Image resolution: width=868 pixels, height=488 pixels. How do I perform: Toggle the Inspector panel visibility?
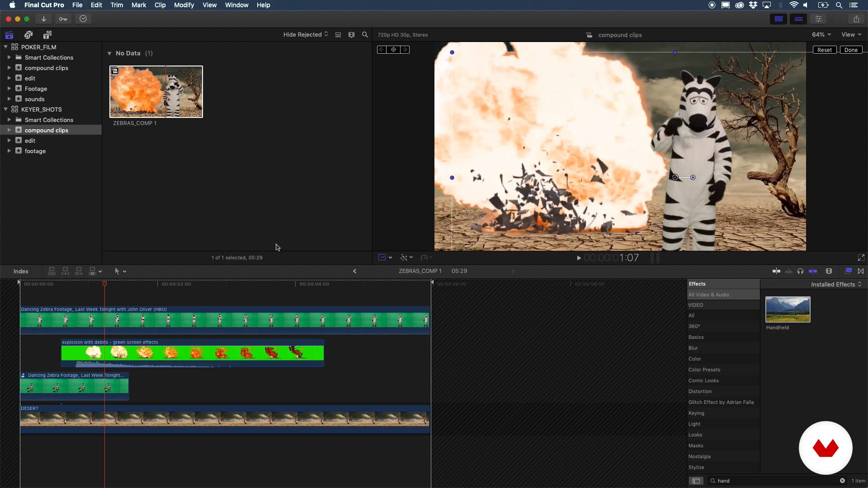pyautogui.click(x=818, y=19)
